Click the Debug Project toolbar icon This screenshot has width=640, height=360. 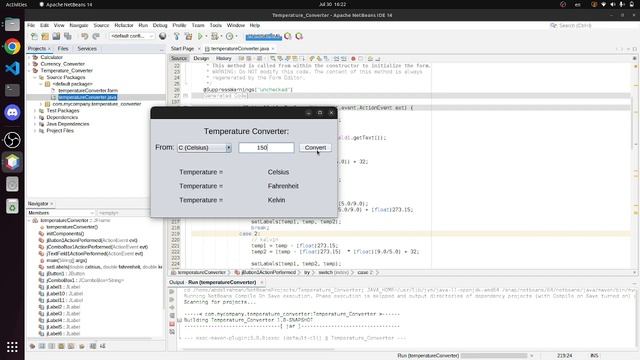pos(215,36)
